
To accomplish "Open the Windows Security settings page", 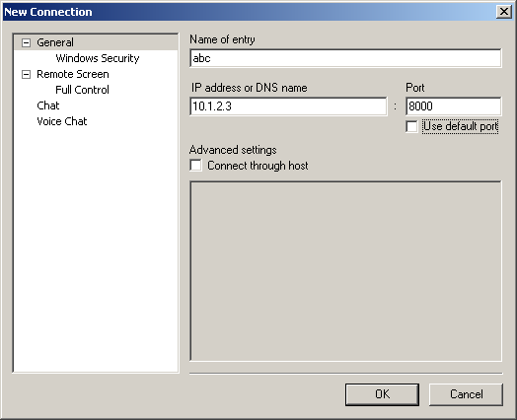I will click(x=98, y=58).
